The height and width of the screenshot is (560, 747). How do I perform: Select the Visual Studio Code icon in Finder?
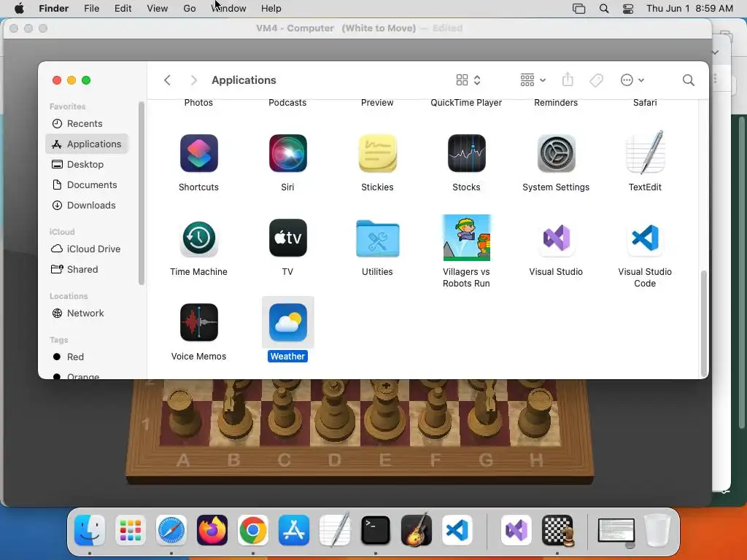(x=645, y=238)
